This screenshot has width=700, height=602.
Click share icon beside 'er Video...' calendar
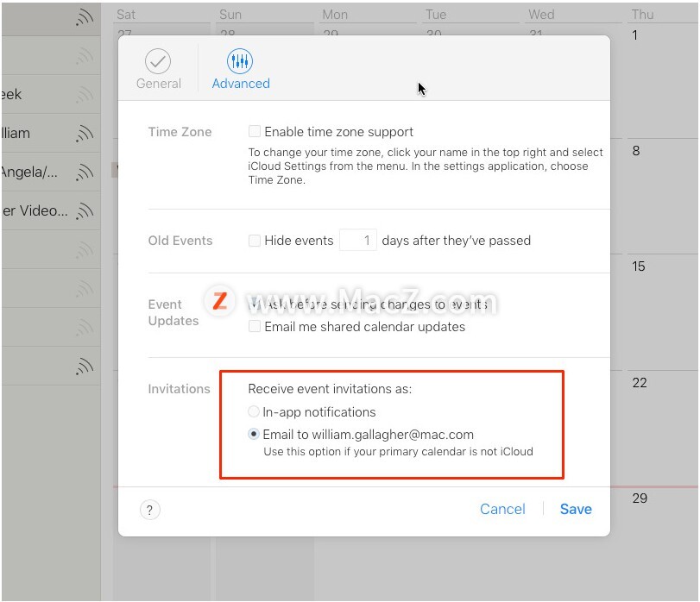[85, 210]
